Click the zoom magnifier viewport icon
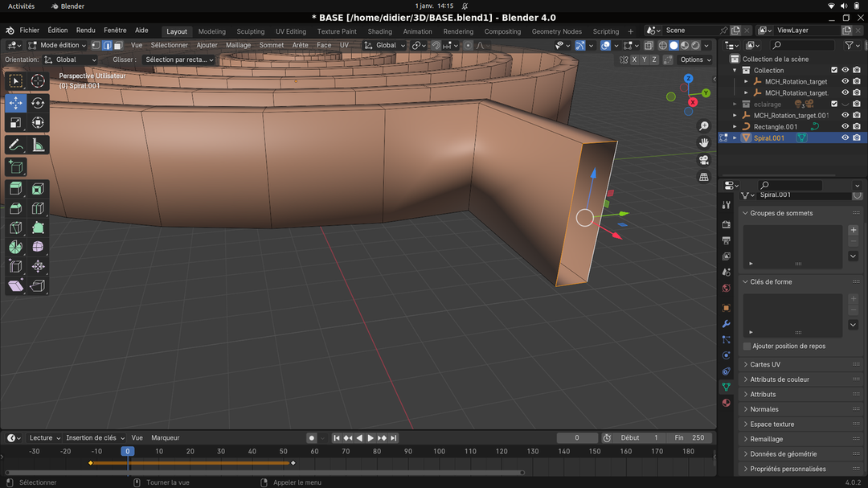The height and width of the screenshot is (488, 868). tap(704, 126)
